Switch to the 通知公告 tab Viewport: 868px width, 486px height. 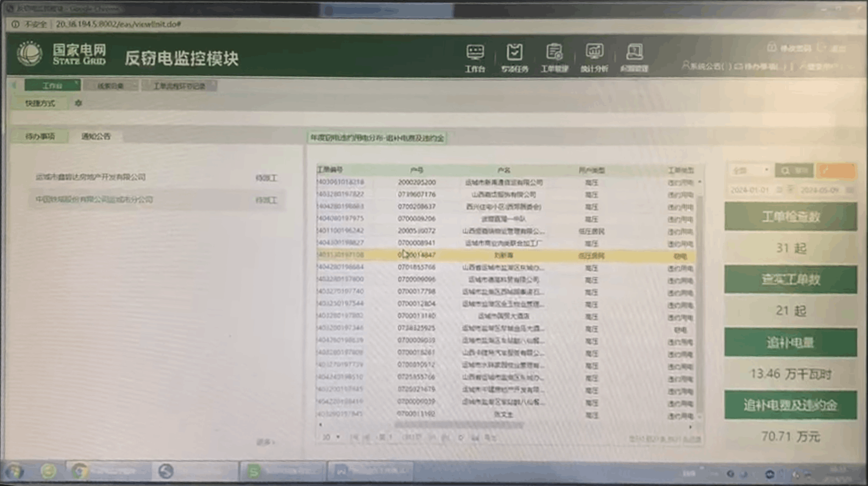pyautogui.click(x=96, y=136)
